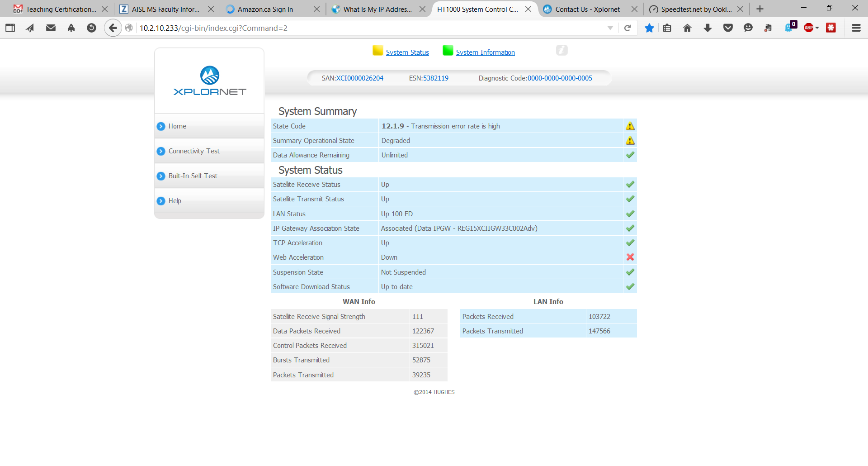Reload the page with the refresh icon
The image size is (868, 466).
click(x=627, y=28)
